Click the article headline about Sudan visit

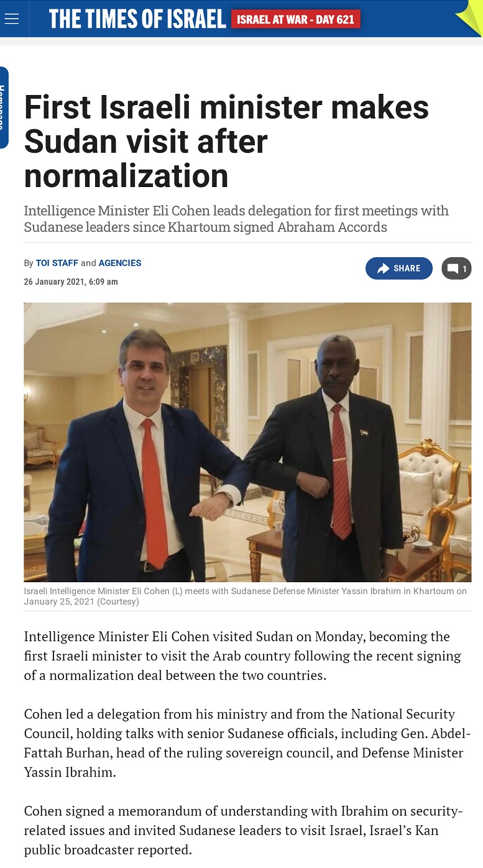(x=226, y=142)
